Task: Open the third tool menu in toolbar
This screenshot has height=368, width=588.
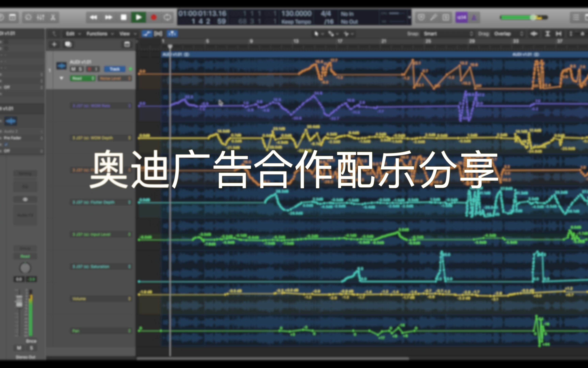Action: 348,34
